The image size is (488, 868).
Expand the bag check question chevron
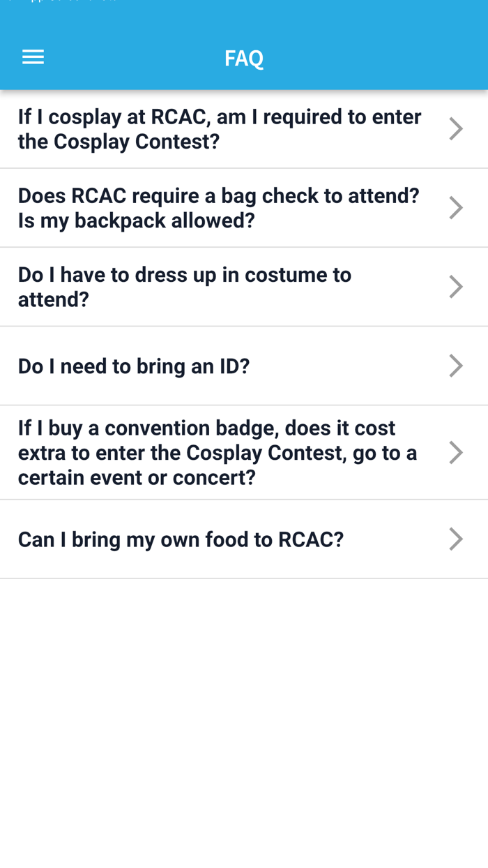tap(456, 207)
